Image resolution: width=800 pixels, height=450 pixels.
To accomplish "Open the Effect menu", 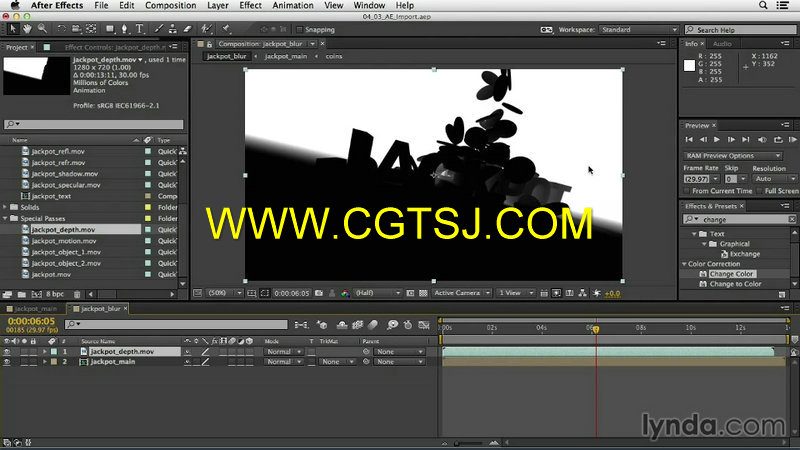I will [x=251, y=5].
